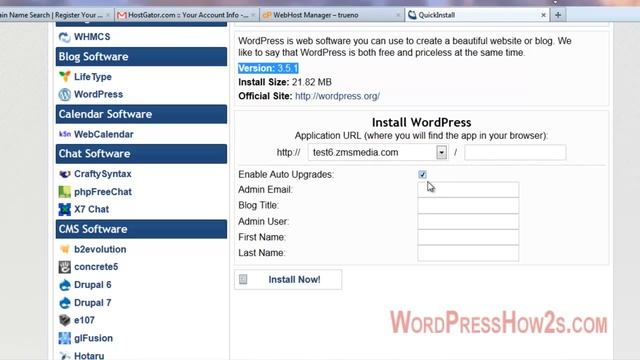
Task: Click the glFusion icon
Action: (64, 338)
